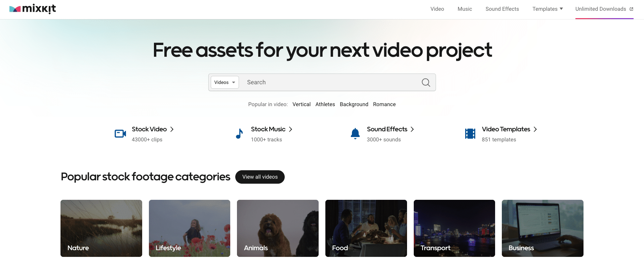The height and width of the screenshot is (273, 644).
Task: Open the Sound Effects heading link
Action: pos(387,129)
